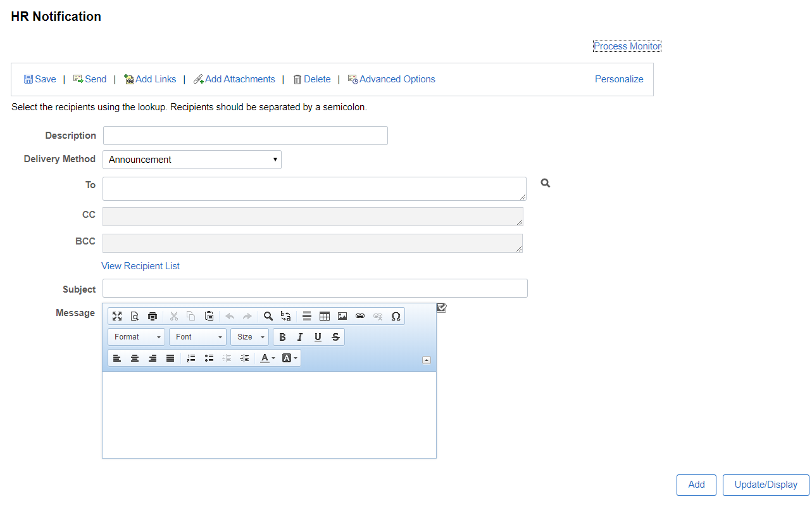Click the Add button
The height and width of the screenshot is (508, 812).
(x=696, y=485)
